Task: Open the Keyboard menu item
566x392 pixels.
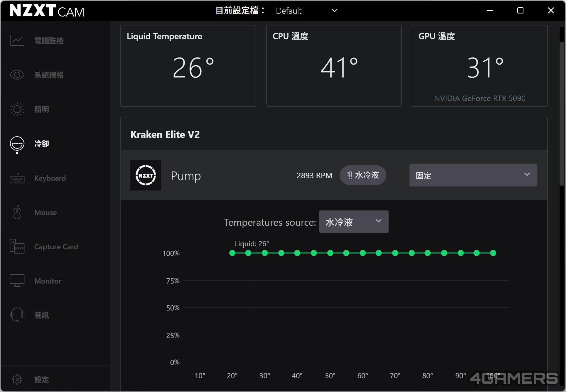Action: coord(50,178)
